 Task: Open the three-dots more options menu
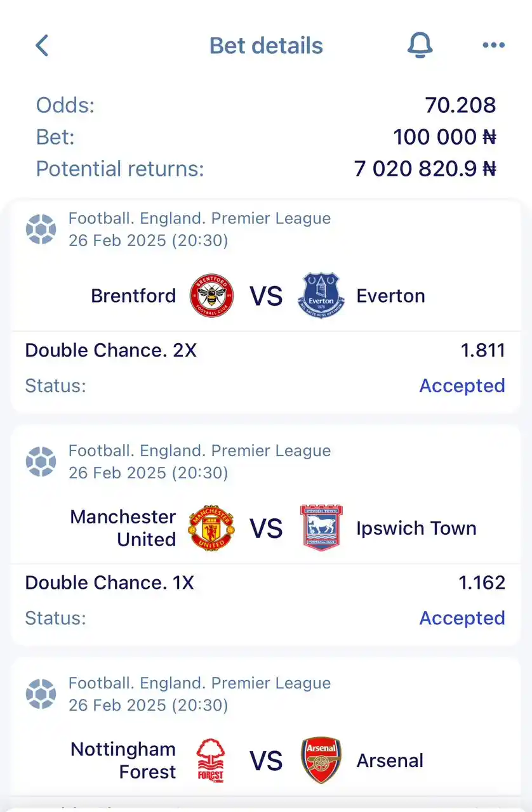493,45
